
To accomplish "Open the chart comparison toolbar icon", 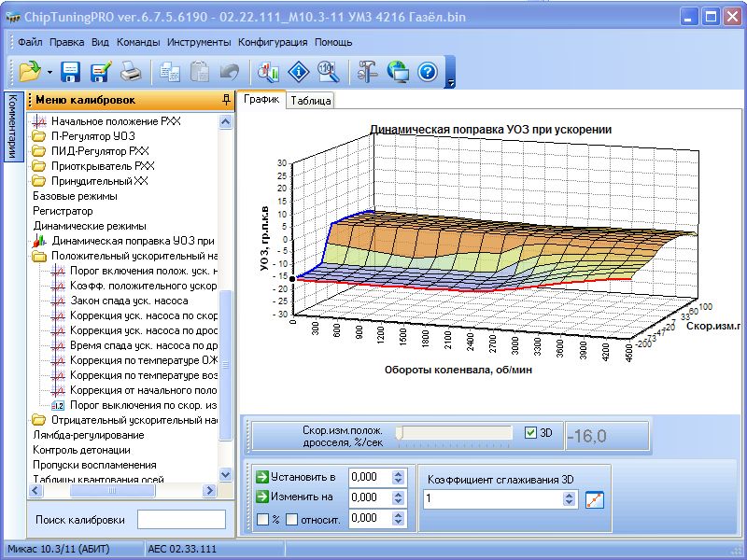I will pos(269,71).
